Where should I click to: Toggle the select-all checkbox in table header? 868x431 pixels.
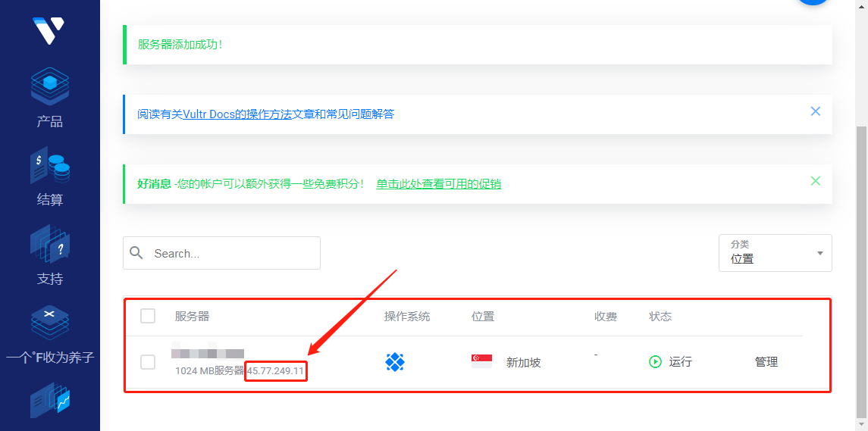[x=148, y=316]
